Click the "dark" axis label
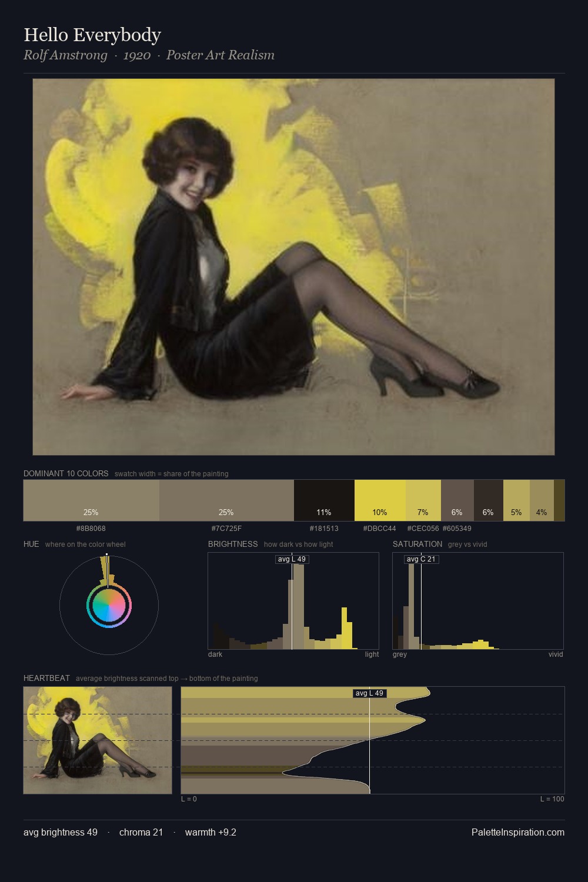The image size is (588, 882). coord(215,654)
